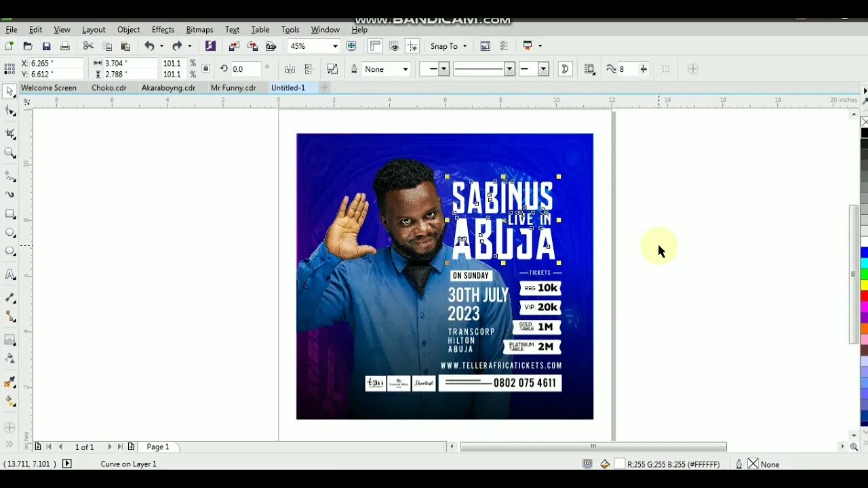
Task: Switch to the Choko.cdr tab
Action: pyautogui.click(x=109, y=87)
